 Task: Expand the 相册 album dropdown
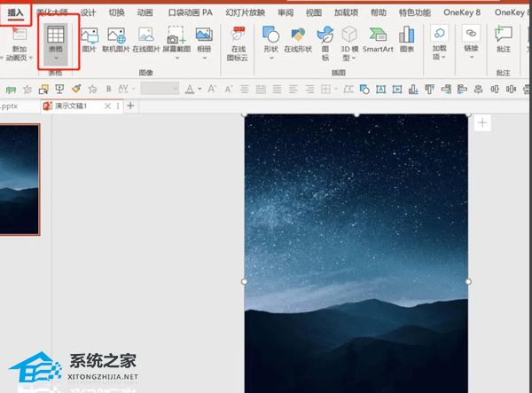tap(204, 55)
